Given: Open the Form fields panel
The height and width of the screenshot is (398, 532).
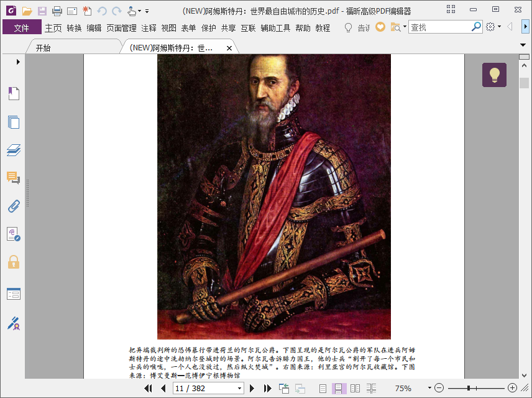Looking at the screenshot, I should coord(14,294).
